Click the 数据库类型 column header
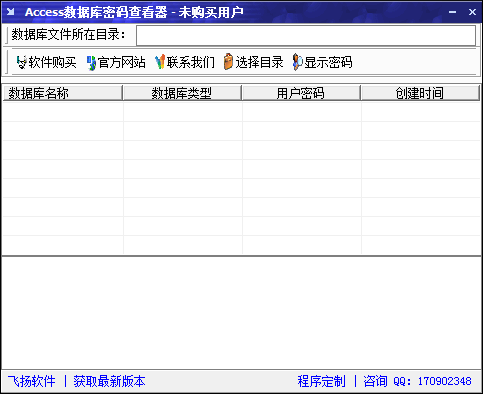This screenshot has height=394, width=483. pos(182,93)
